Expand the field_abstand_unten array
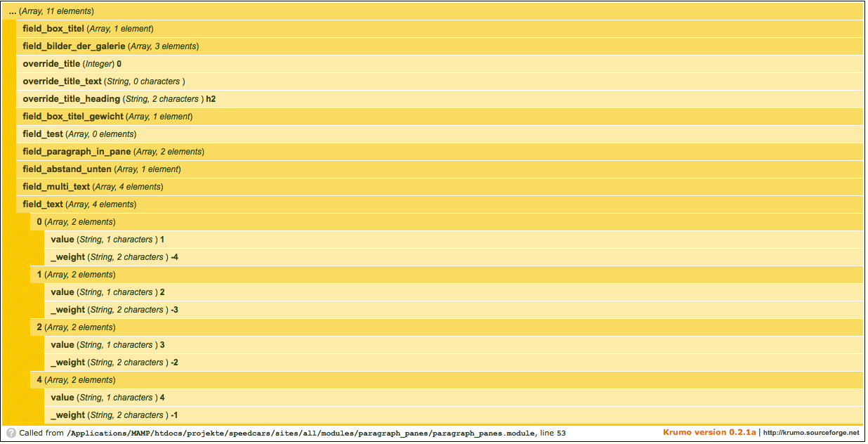 (x=440, y=169)
